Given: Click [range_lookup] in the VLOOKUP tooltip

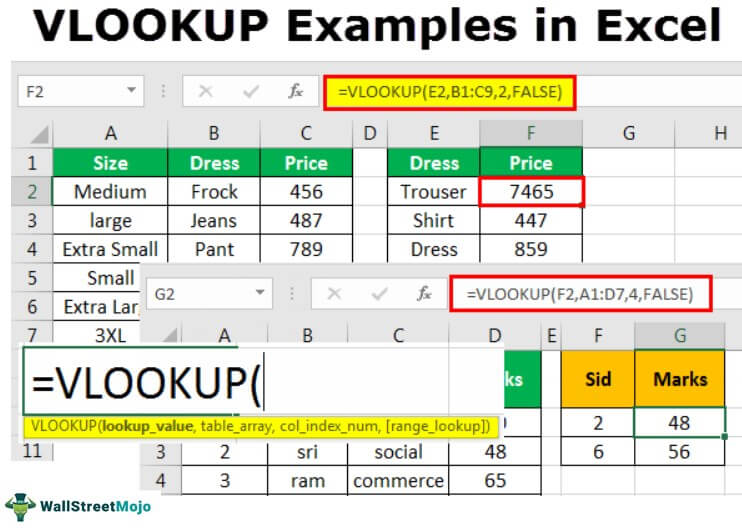Looking at the screenshot, I should 436,426.
